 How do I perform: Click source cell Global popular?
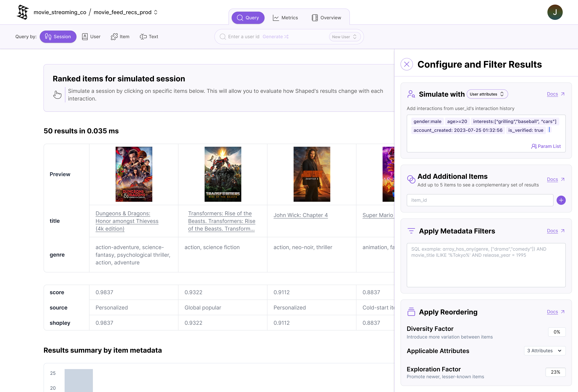203,307
